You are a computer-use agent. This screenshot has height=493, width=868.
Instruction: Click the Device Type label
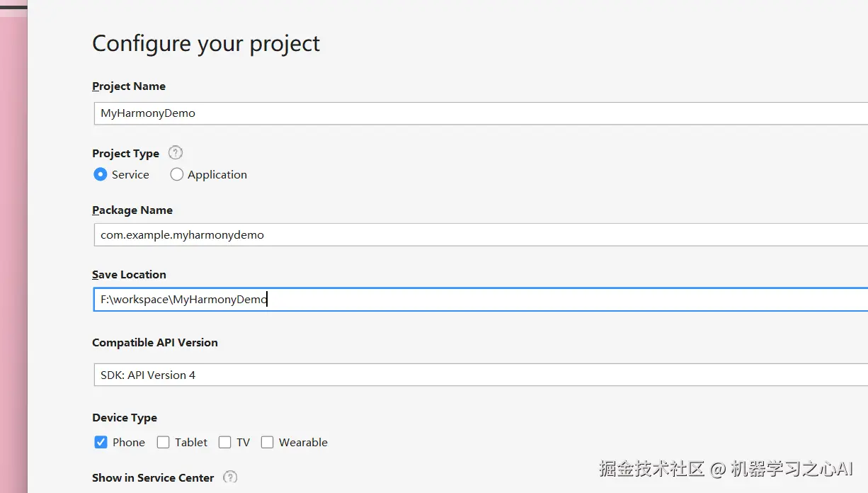click(x=125, y=418)
